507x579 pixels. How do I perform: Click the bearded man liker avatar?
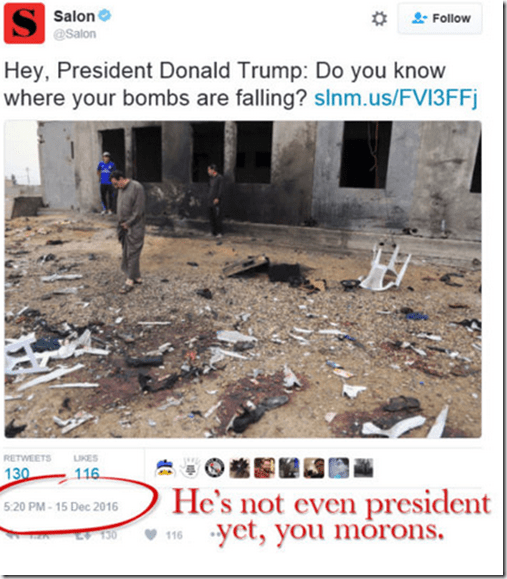(264, 468)
